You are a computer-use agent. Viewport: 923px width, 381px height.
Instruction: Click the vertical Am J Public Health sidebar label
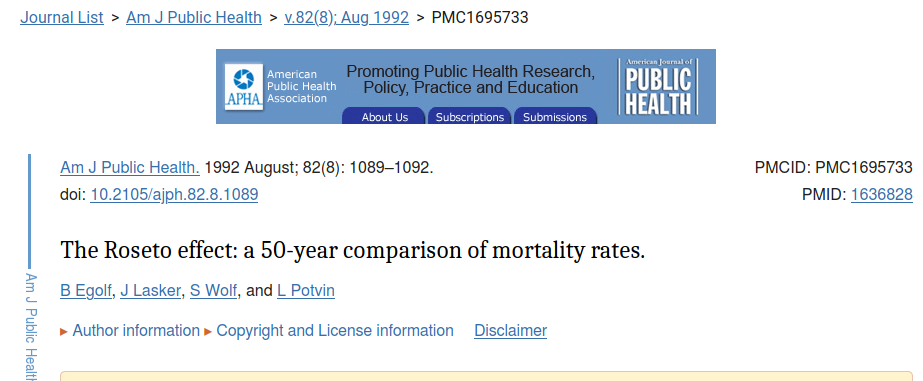[x=32, y=327]
